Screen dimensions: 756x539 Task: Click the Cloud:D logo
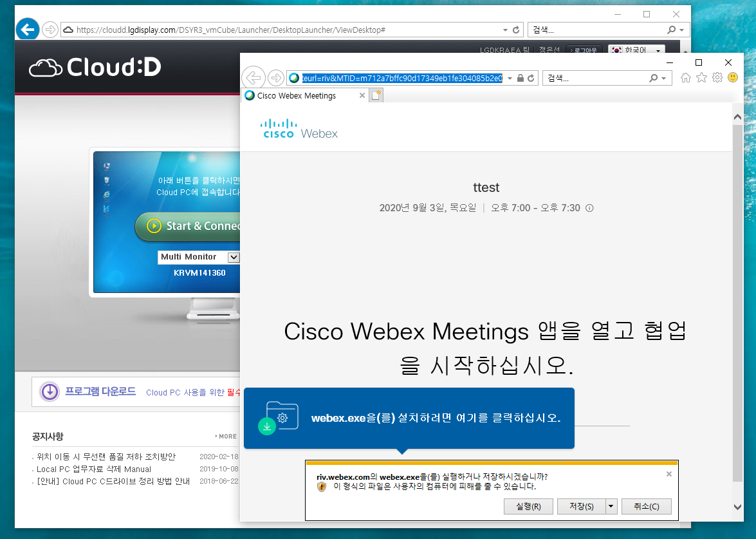(x=95, y=67)
